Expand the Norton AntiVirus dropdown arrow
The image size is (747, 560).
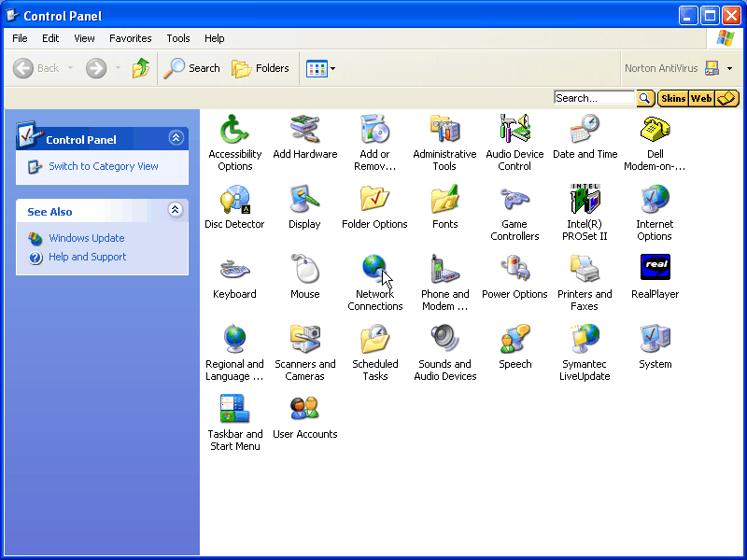pyautogui.click(x=729, y=68)
